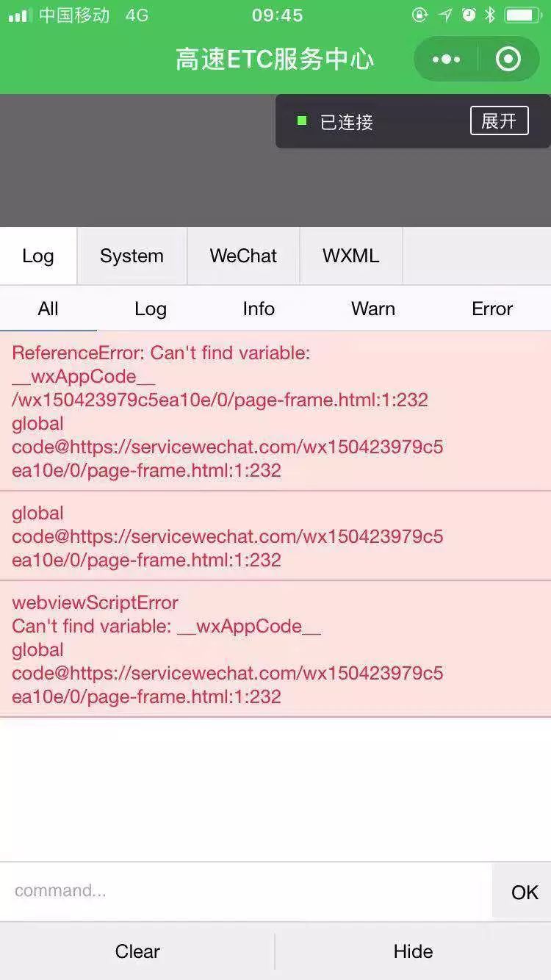Screen dimensions: 551x980
Task: Tap the alarm clock status icon
Action: pyautogui.click(x=469, y=15)
